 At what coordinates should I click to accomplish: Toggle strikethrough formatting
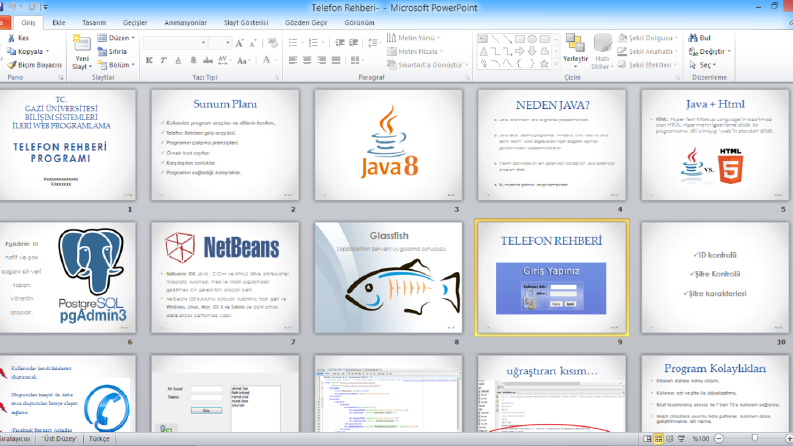[207, 60]
